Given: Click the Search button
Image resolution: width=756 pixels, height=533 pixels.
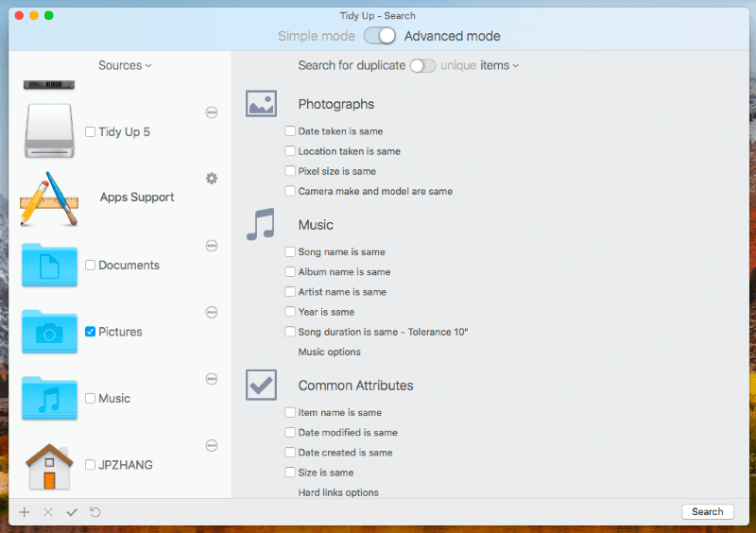Looking at the screenshot, I should 707,511.
